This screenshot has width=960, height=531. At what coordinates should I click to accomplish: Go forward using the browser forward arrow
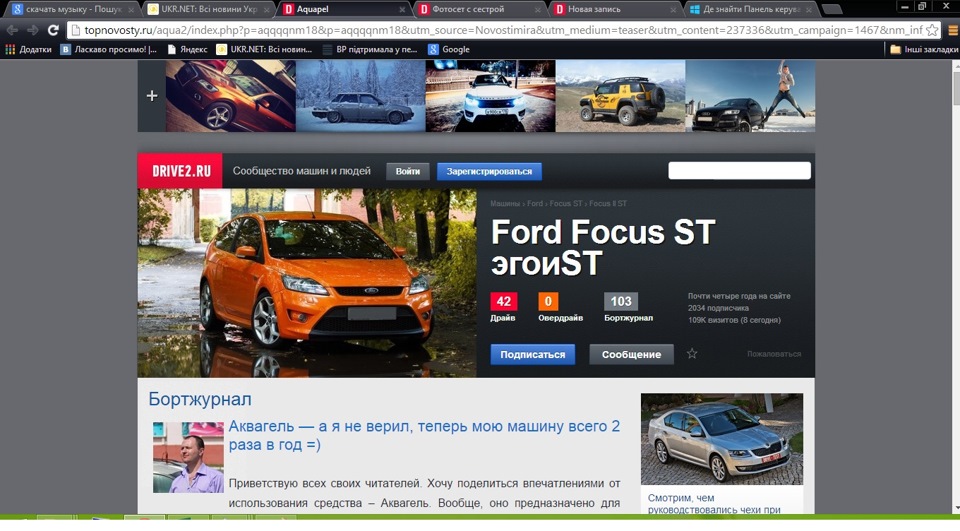coord(32,30)
